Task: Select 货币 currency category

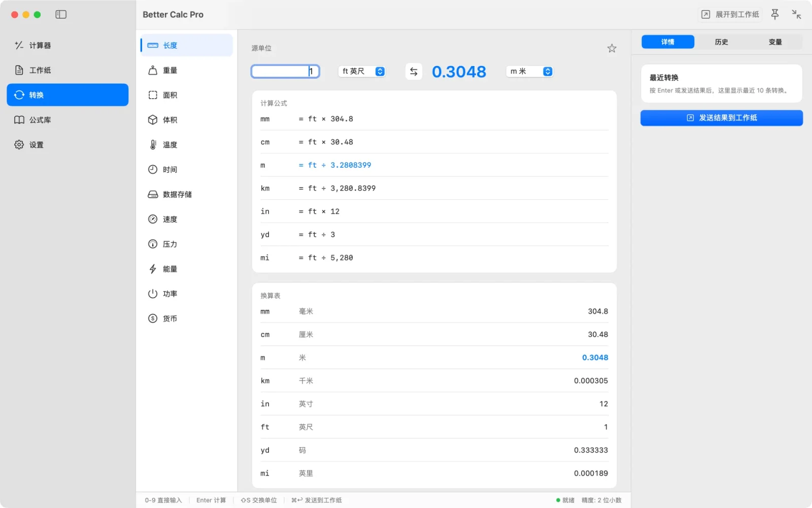Action: click(186, 319)
